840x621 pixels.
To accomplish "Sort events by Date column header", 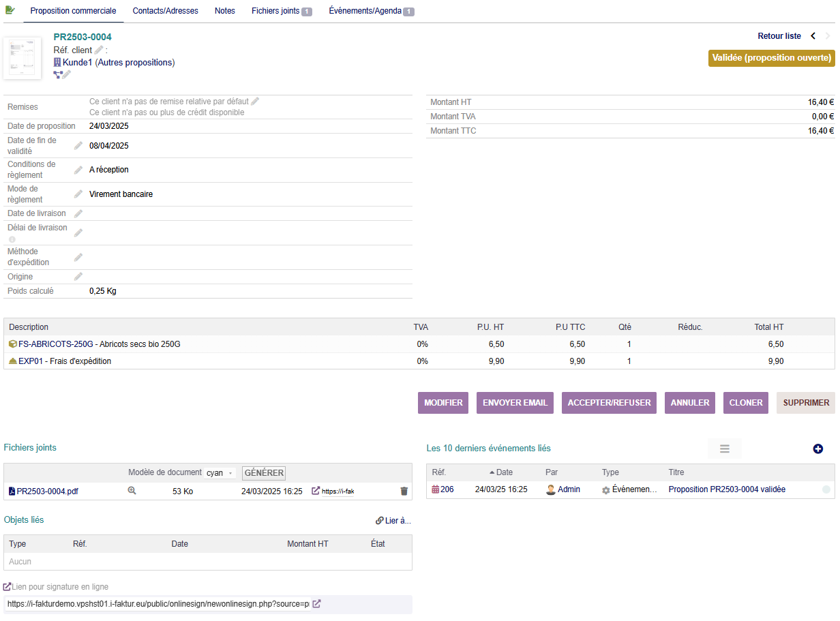I will (504, 472).
